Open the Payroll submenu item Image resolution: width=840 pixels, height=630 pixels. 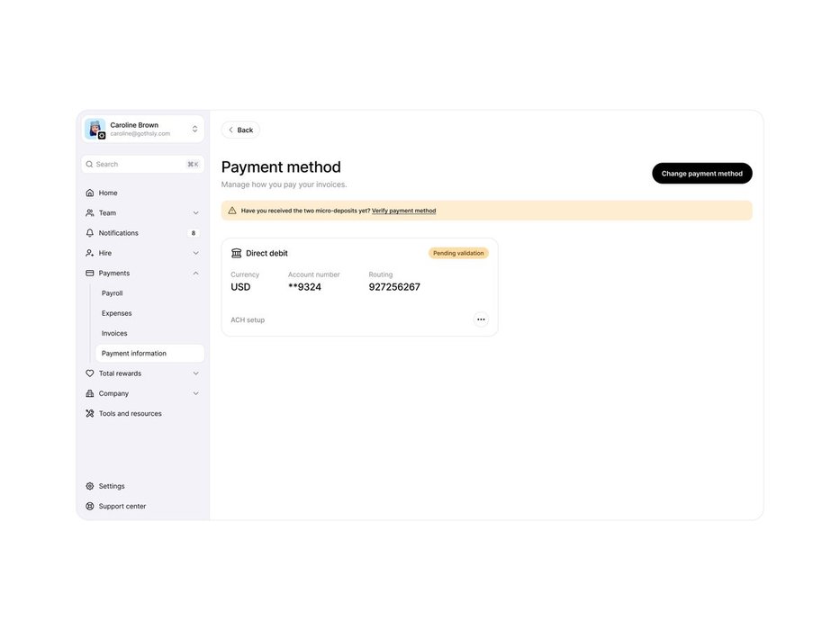pyautogui.click(x=113, y=293)
